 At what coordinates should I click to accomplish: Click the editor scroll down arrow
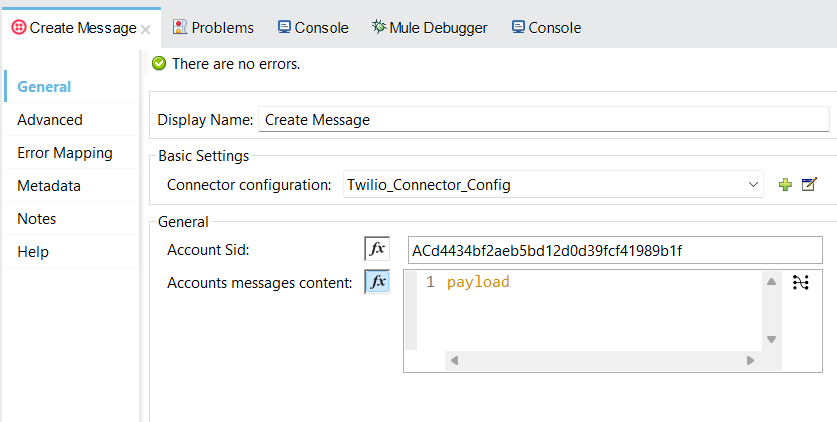pos(771,339)
